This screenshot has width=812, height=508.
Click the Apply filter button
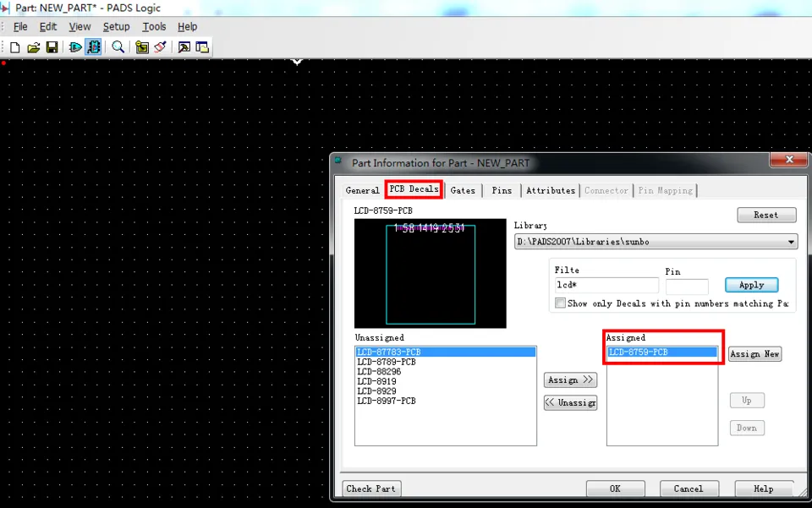click(x=751, y=285)
